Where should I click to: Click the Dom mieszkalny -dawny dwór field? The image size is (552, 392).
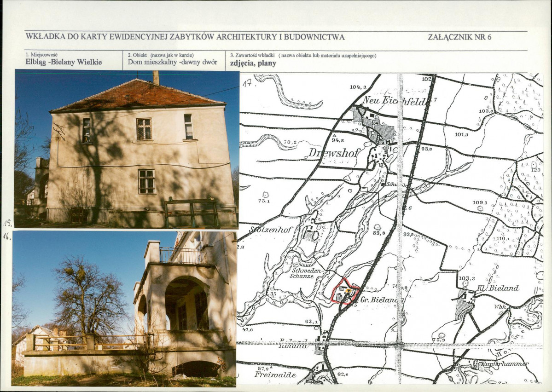[173, 62]
